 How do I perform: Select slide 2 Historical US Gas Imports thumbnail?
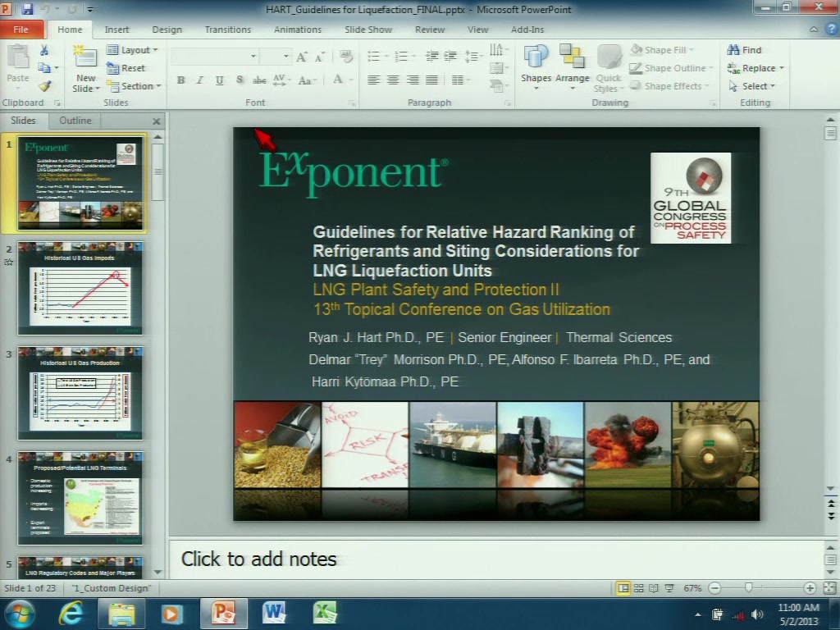coord(80,288)
